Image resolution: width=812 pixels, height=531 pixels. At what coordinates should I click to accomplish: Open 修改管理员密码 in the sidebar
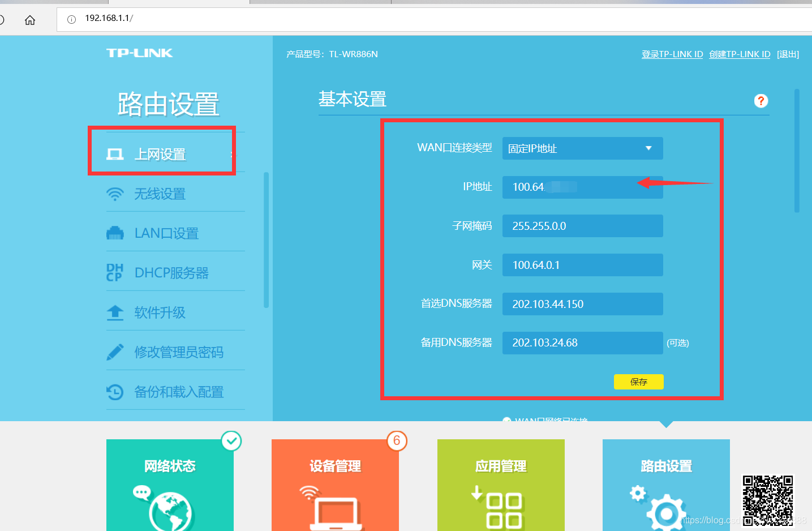[175, 352]
